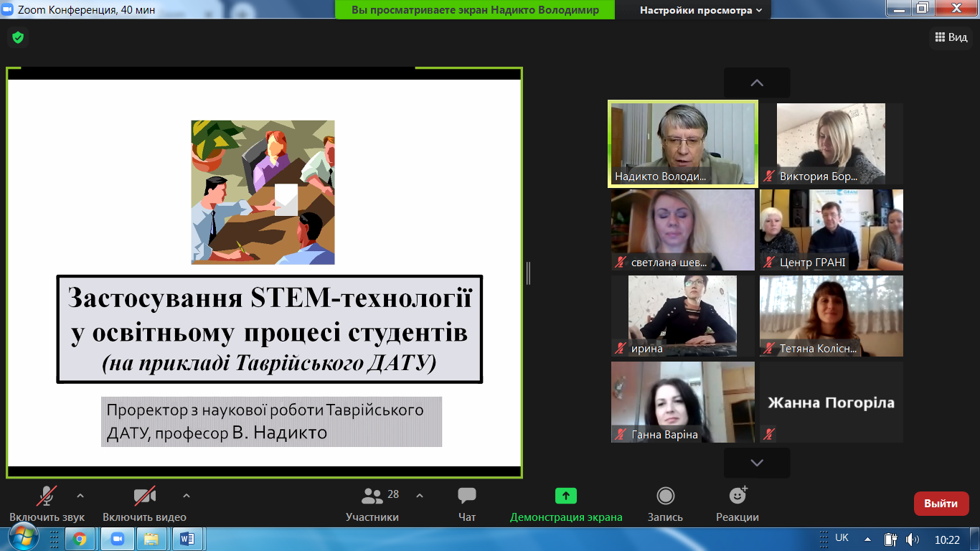
Task: Select Тетяна Колісн... video tile
Action: pyautogui.click(x=831, y=316)
